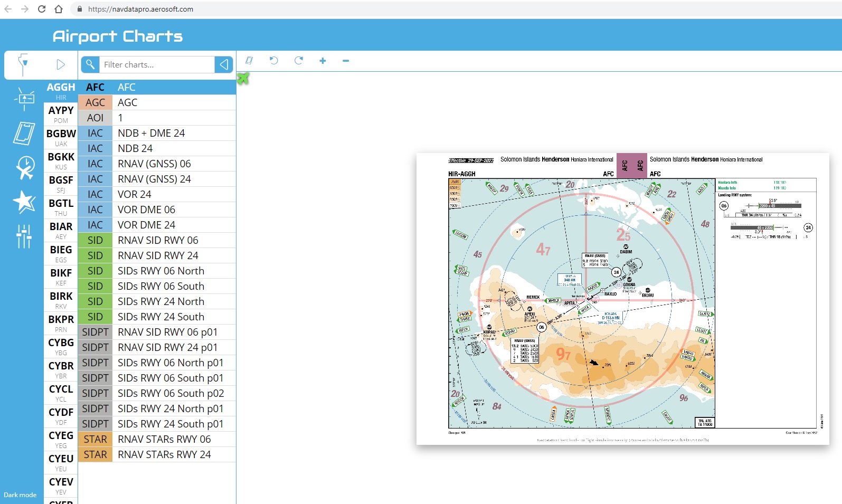Image resolution: width=842 pixels, height=504 pixels.
Task: Select airport AYPY from the list
Action: pyautogui.click(x=61, y=114)
